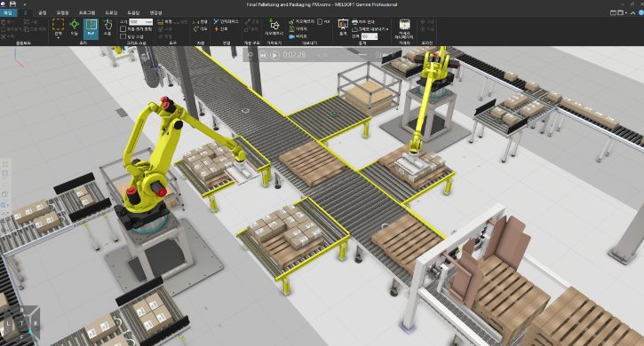Click the fill-view icon on left viewport toolbar
The height and width of the screenshot is (346, 644).
[5, 164]
